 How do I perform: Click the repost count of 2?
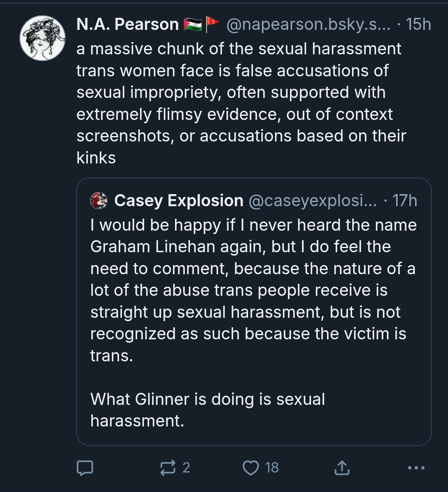[186, 468]
